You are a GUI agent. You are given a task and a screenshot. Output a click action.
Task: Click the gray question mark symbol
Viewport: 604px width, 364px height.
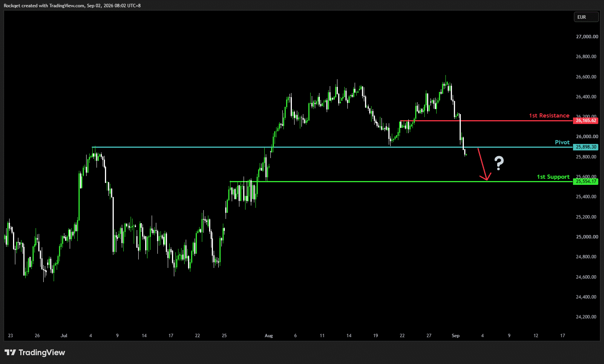click(499, 163)
